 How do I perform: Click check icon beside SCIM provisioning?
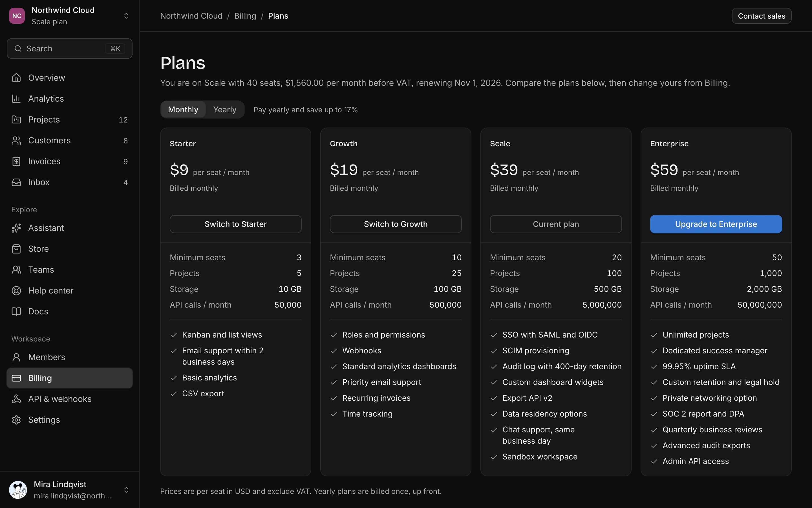click(x=494, y=351)
